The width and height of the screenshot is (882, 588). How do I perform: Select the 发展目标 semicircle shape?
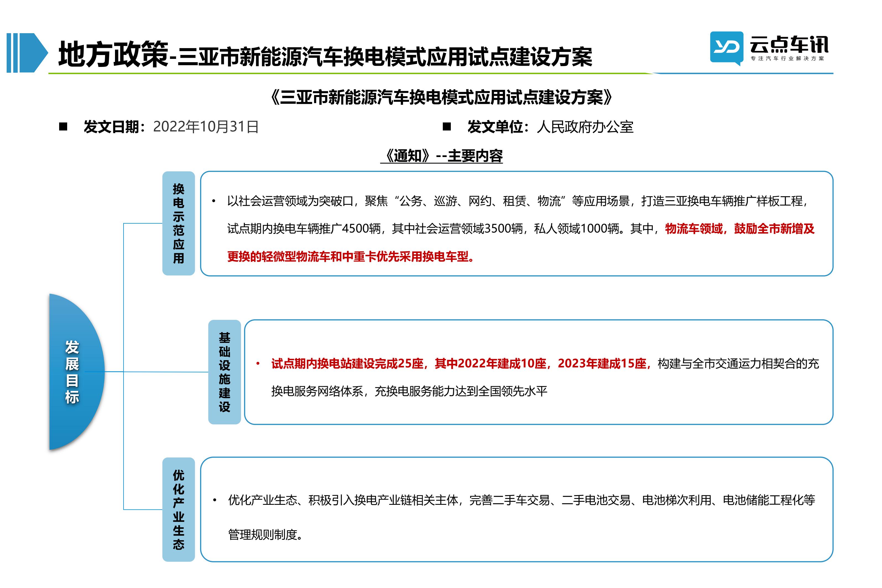coord(77,372)
